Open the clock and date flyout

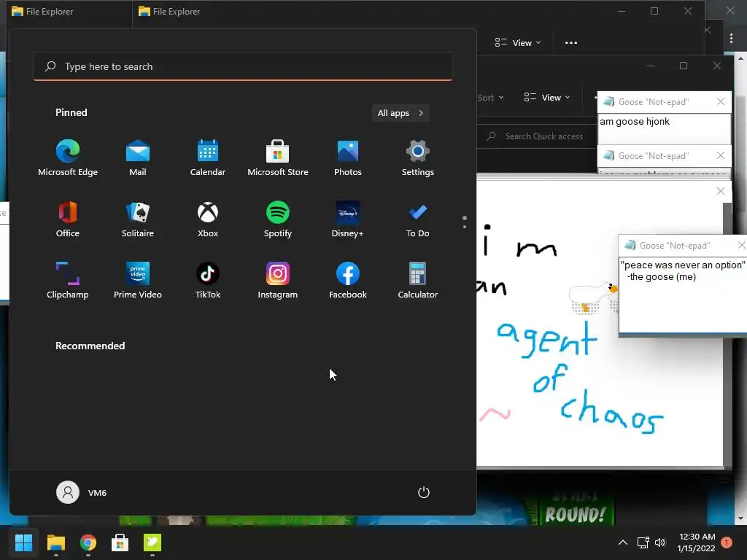point(697,542)
